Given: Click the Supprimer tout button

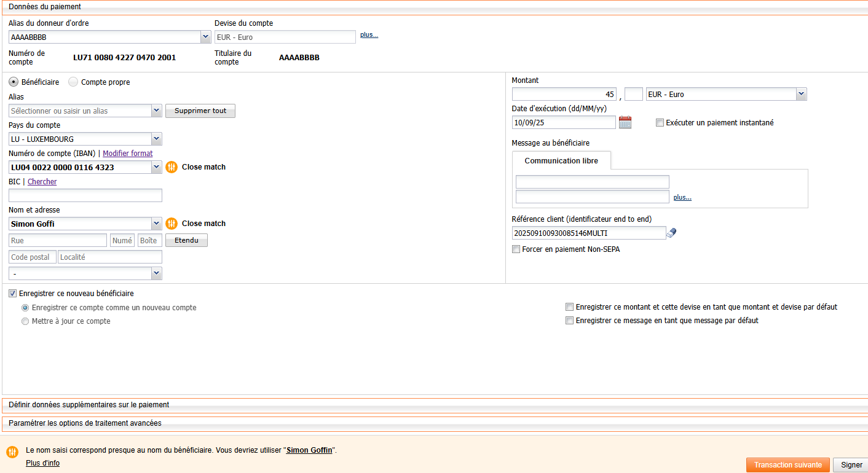Looking at the screenshot, I should pos(200,111).
